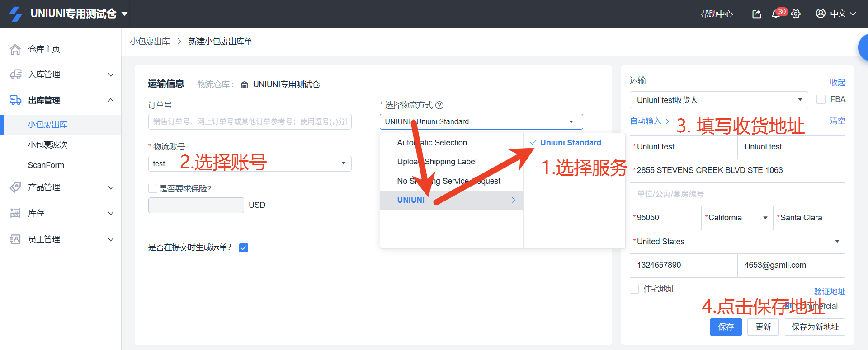Click the email field 4653@gamil.com
Screen dimensions: 868x350
tap(791, 265)
